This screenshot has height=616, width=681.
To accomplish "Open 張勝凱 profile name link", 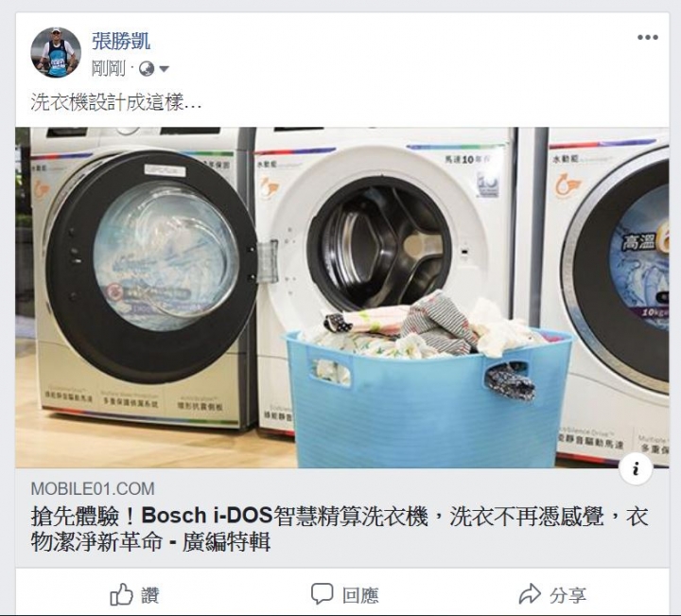I will pos(121,42).
